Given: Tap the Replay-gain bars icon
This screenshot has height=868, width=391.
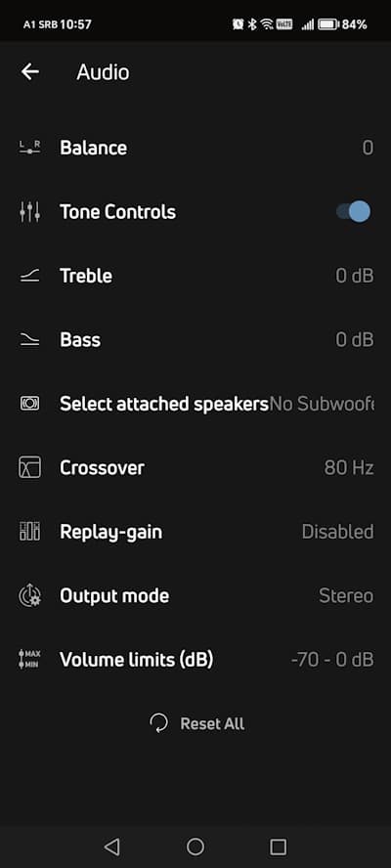Looking at the screenshot, I should click(x=30, y=532).
